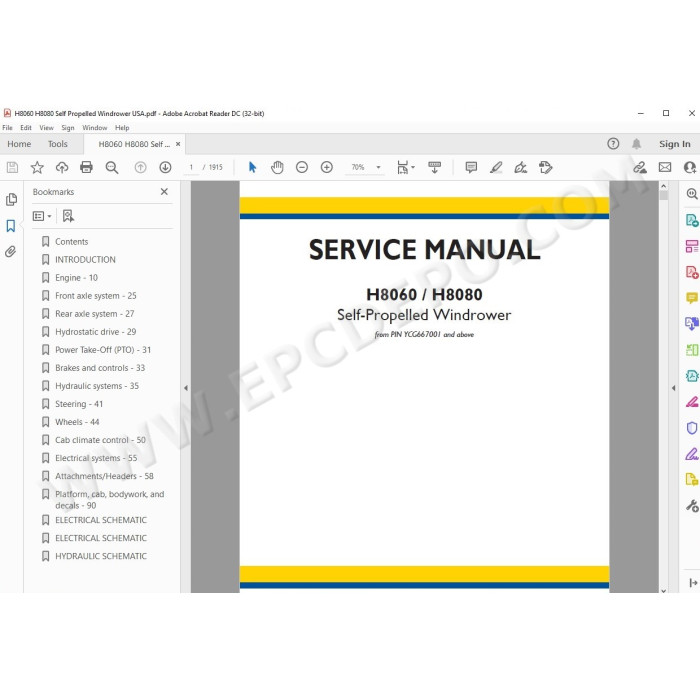The image size is (700, 700).
Task: Open INTRODUCTION bookmark
Action: pyautogui.click(x=85, y=259)
